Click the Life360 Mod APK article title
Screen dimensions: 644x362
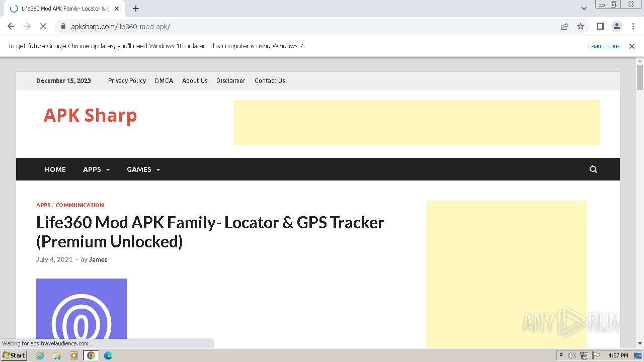point(210,232)
